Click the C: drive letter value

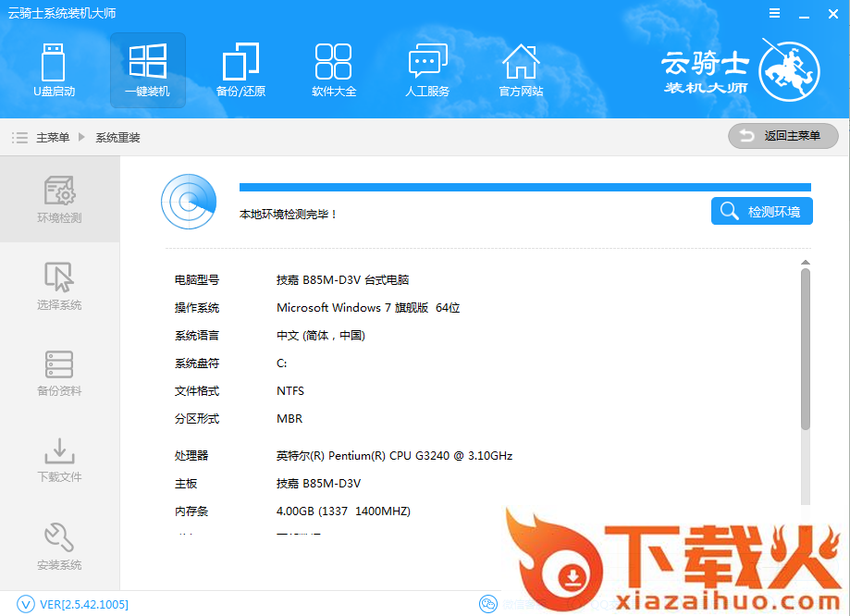[281, 363]
